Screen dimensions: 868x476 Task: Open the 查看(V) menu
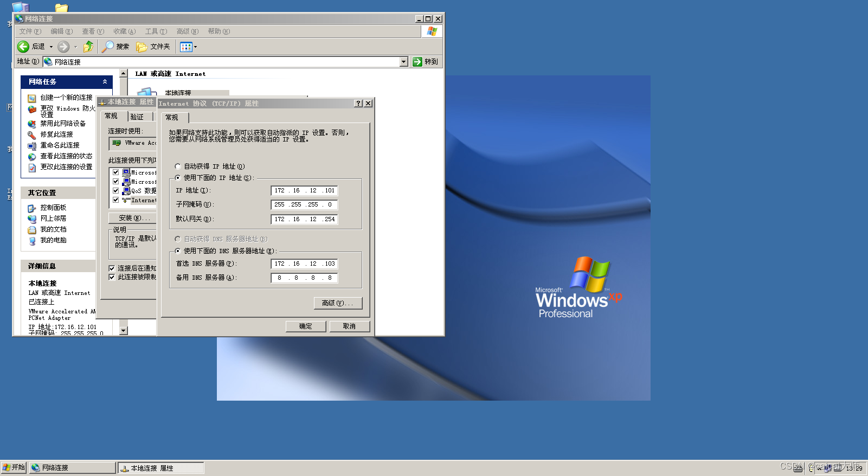[x=93, y=31]
